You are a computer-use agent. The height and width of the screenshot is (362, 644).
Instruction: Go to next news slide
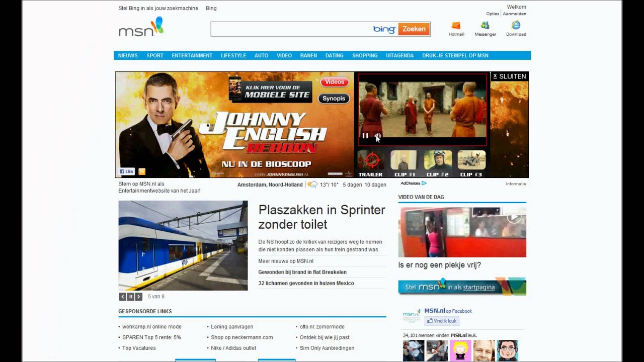click(138, 297)
